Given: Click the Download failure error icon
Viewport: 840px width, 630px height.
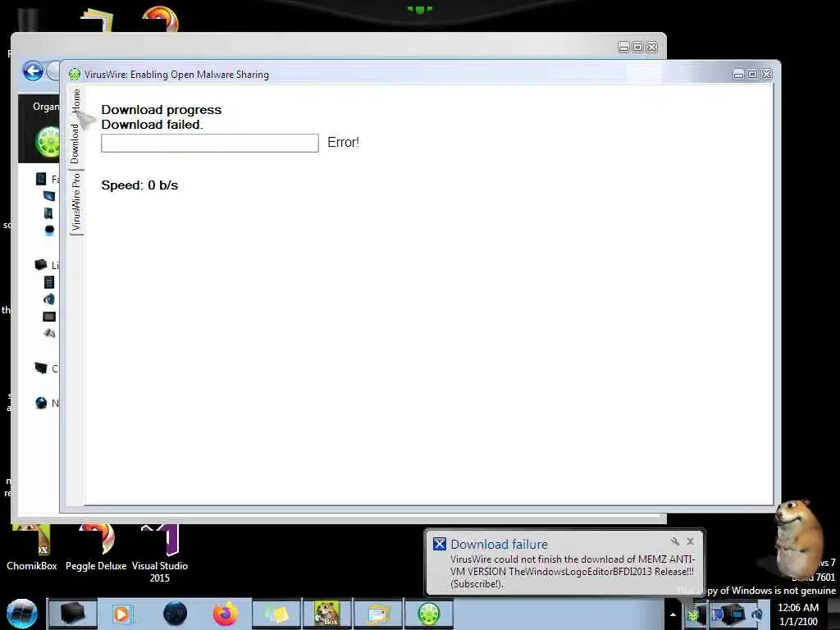Looking at the screenshot, I should click(x=440, y=544).
